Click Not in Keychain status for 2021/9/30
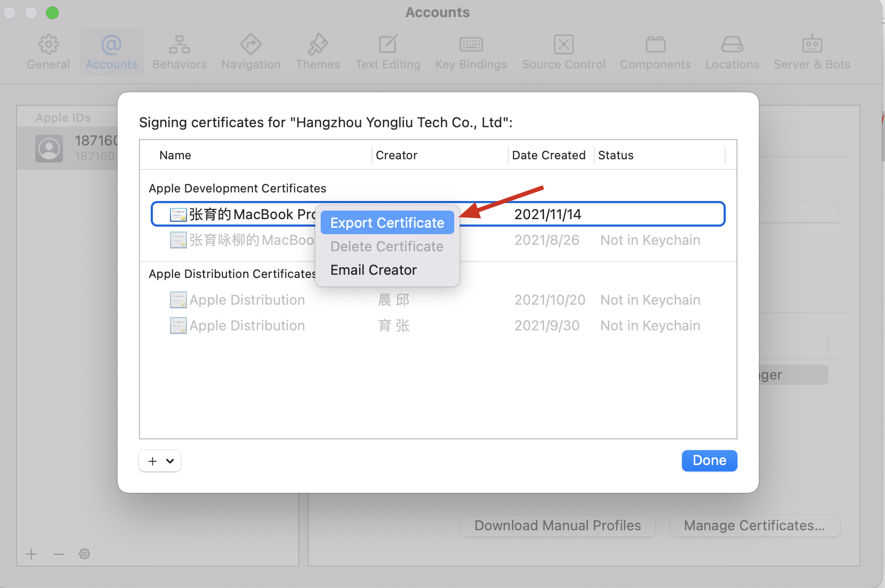 (650, 326)
